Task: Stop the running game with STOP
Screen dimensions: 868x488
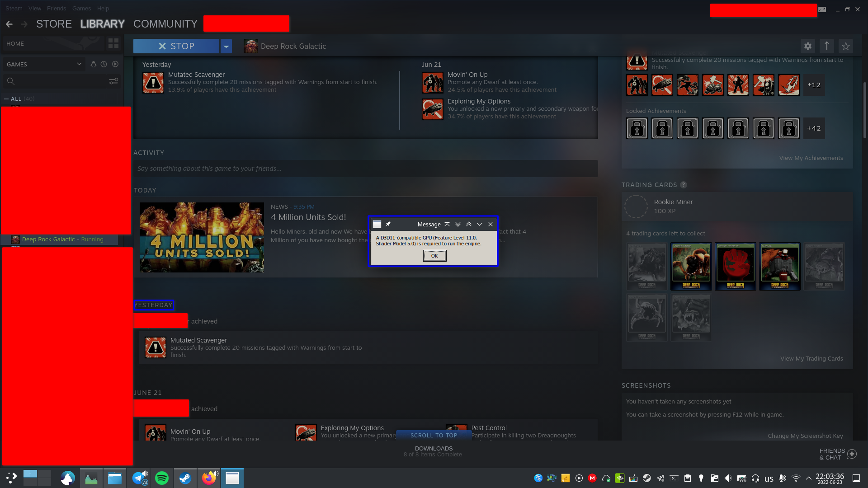Action: (x=176, y=46)
